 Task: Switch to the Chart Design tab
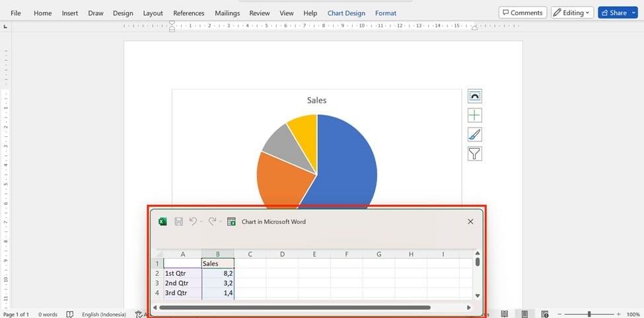point(346,13)
